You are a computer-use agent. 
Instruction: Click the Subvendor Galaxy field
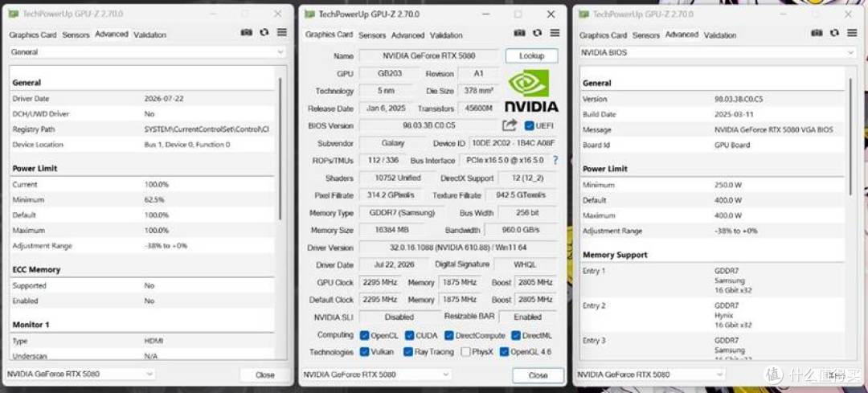point(392,143)
